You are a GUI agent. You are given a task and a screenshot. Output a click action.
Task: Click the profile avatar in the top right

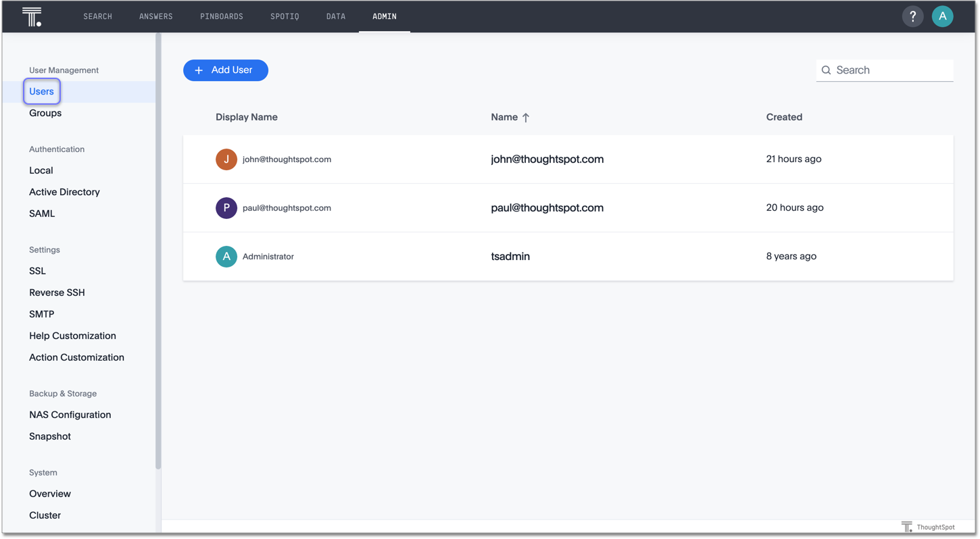click(943, 16)
